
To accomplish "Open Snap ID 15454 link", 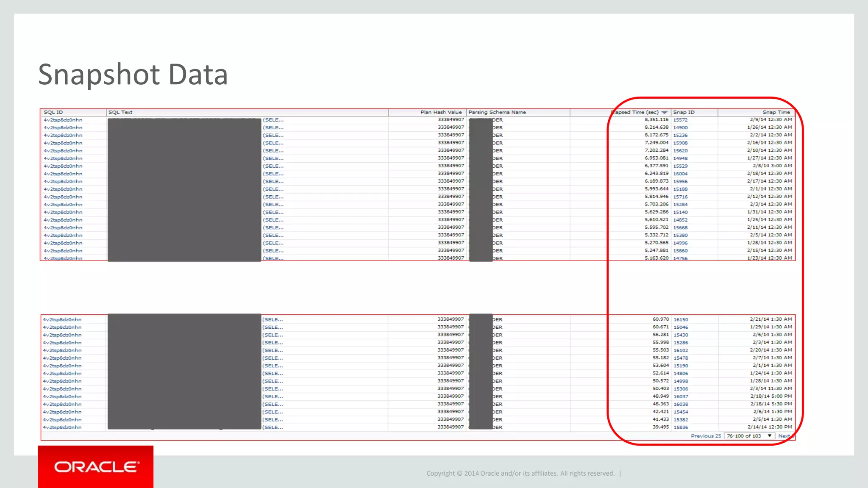I will (x=681, y=412).
